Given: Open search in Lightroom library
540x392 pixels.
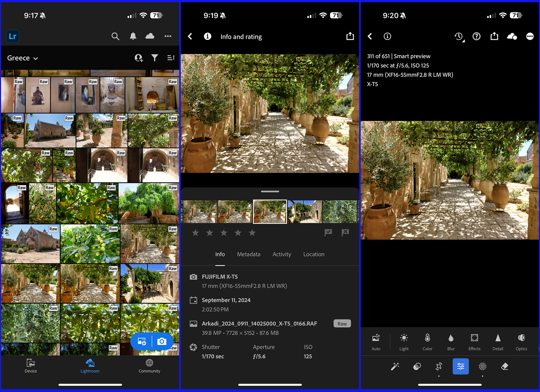Looking at the screenshot, I should point(115,36).
